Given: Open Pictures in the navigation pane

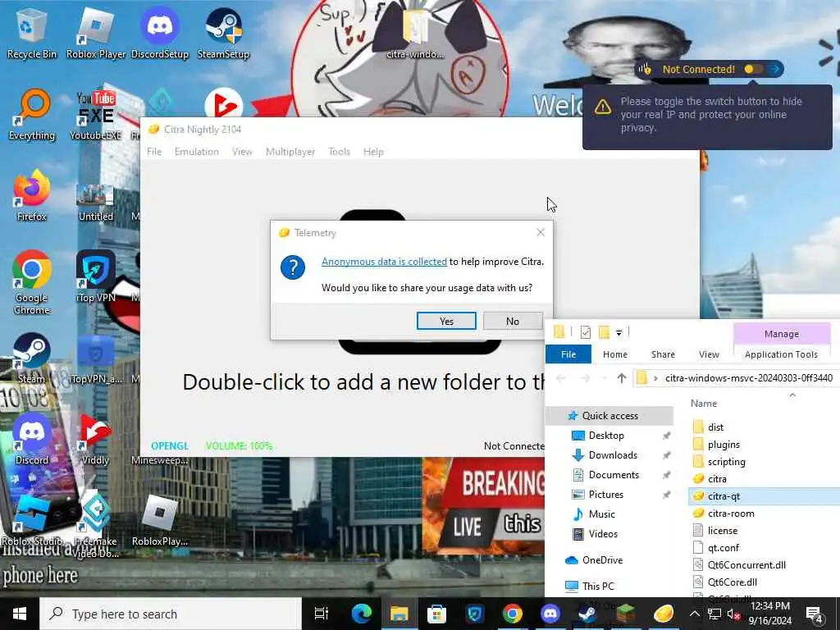Looking at the screenshot, I should point(606,495).
